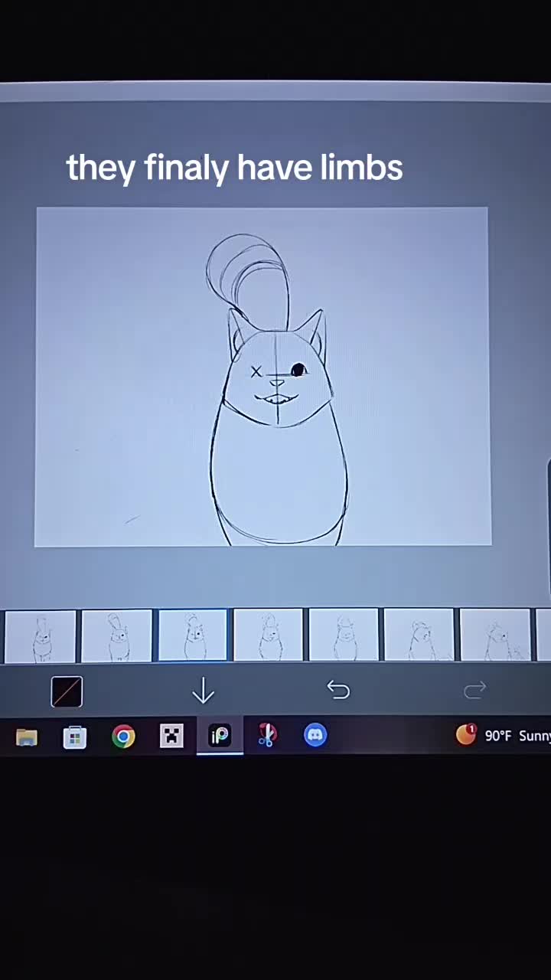Select the first frame thumbnail in filmstrip
The height and width of the screenshot is (980, 551).
tap(41, 635)
